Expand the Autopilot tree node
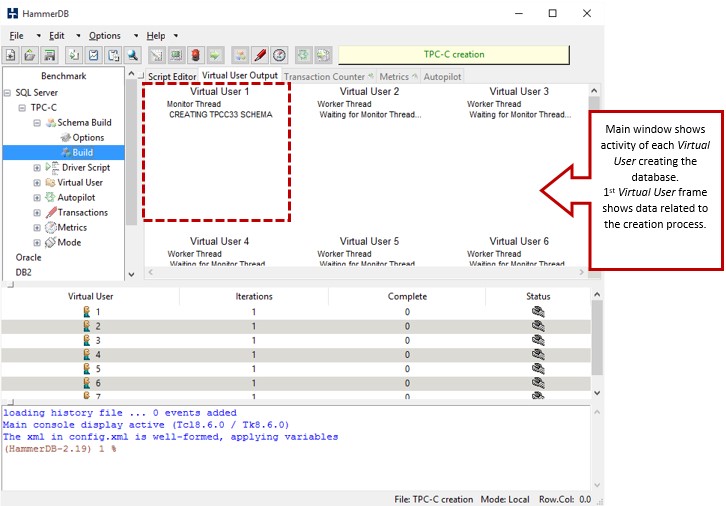The image size is (726, 506). (x=37, y=198)
